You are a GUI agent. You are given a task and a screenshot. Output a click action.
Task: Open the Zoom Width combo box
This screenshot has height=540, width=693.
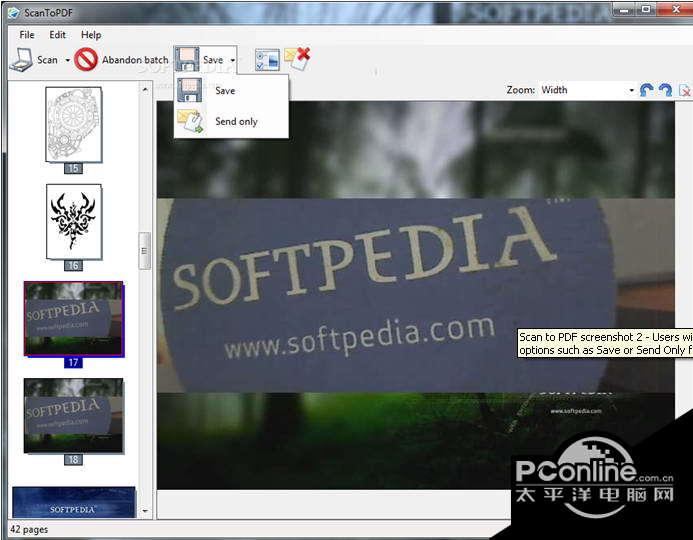point(587,90)
